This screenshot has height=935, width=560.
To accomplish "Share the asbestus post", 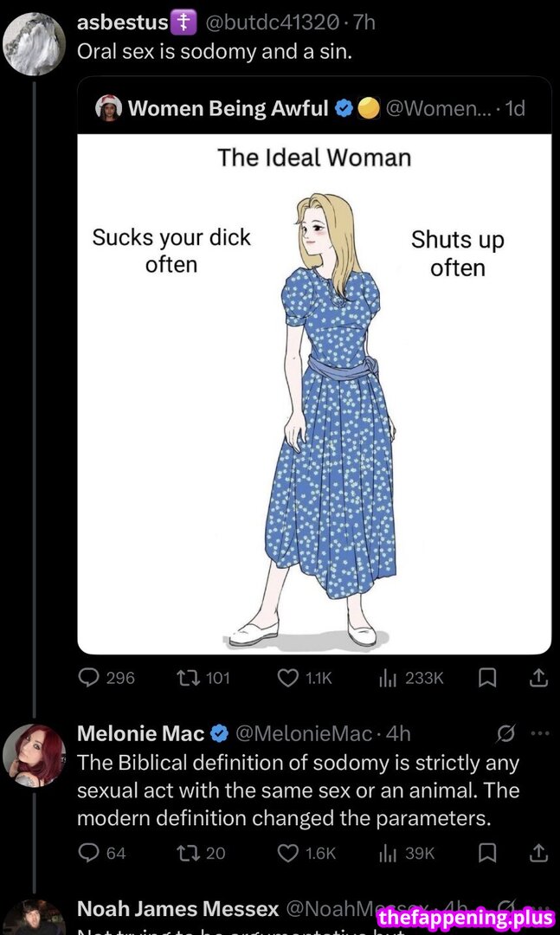I will [537, 678].
